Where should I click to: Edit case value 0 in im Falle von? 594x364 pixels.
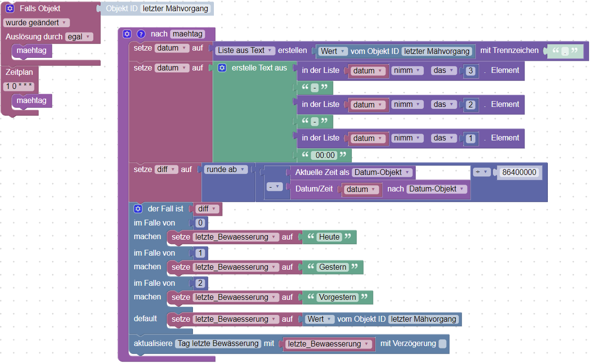point(200,224)
